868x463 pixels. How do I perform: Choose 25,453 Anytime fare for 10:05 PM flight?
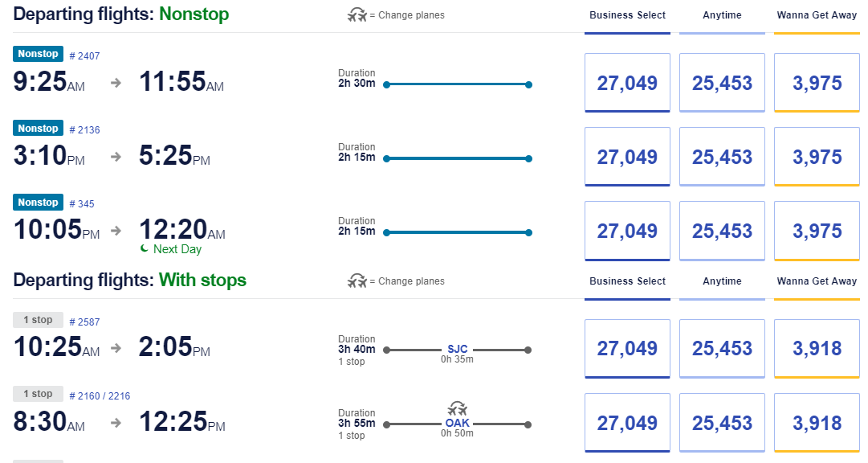pyautogui.click(x=722, y=231)
